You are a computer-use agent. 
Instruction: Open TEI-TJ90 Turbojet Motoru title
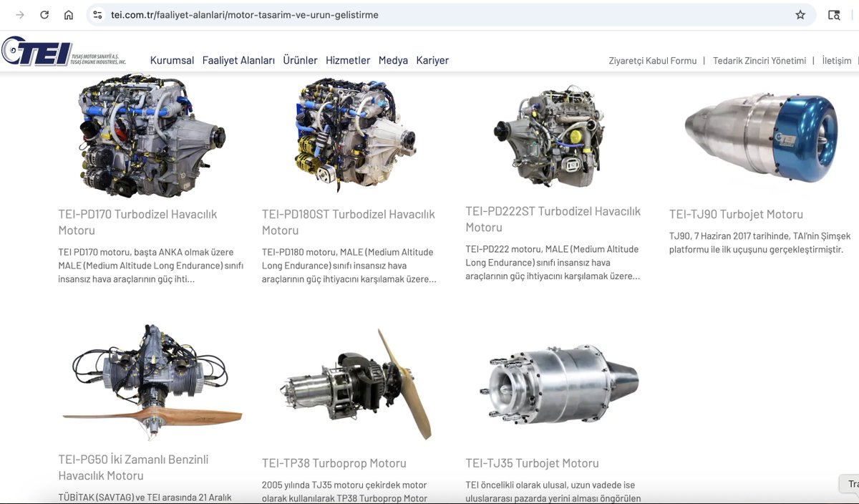coord(736,214)
